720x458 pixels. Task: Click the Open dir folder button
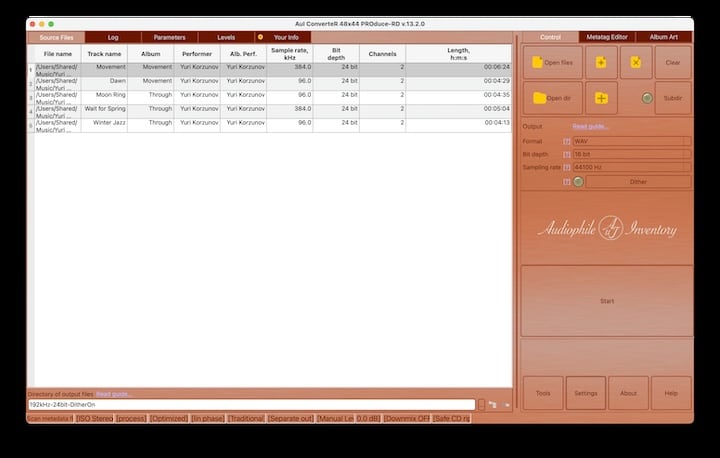click(553, 98)
